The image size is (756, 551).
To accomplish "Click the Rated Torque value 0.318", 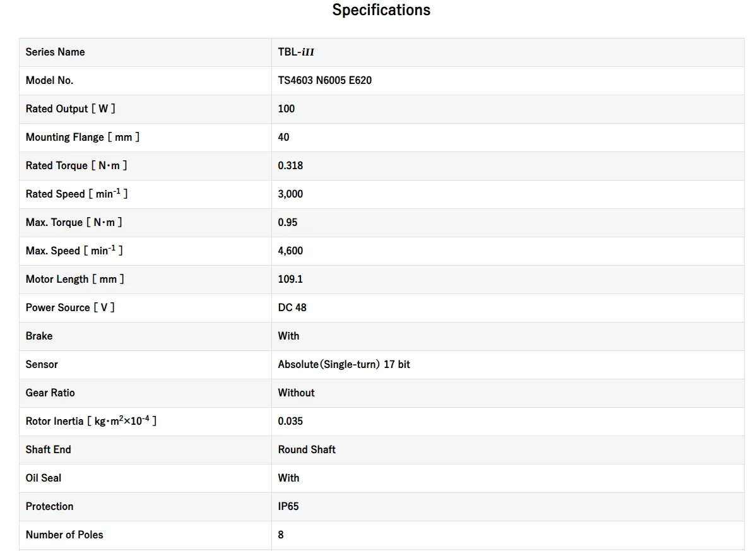I will coord(290,165).
